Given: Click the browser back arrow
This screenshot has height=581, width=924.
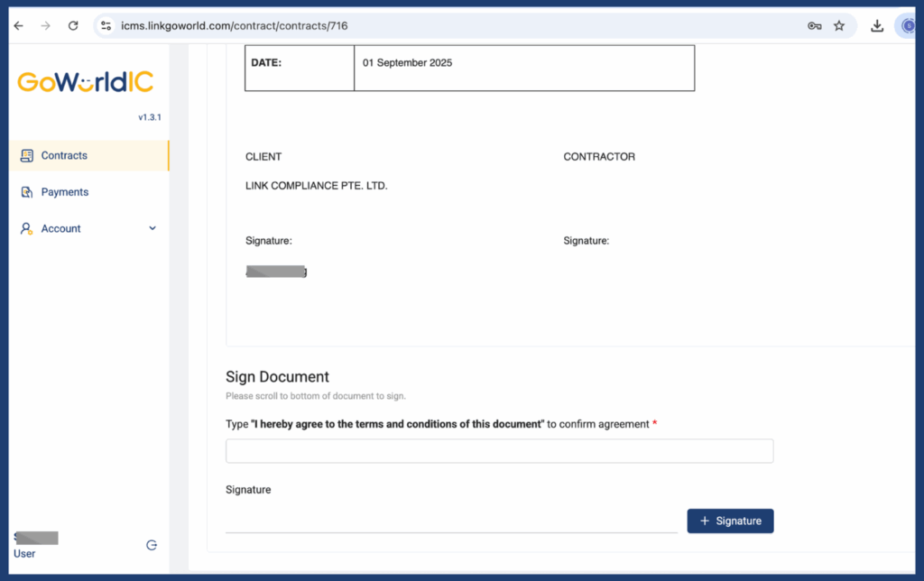Looking at the screenshot, I should [x=18, y=26].
